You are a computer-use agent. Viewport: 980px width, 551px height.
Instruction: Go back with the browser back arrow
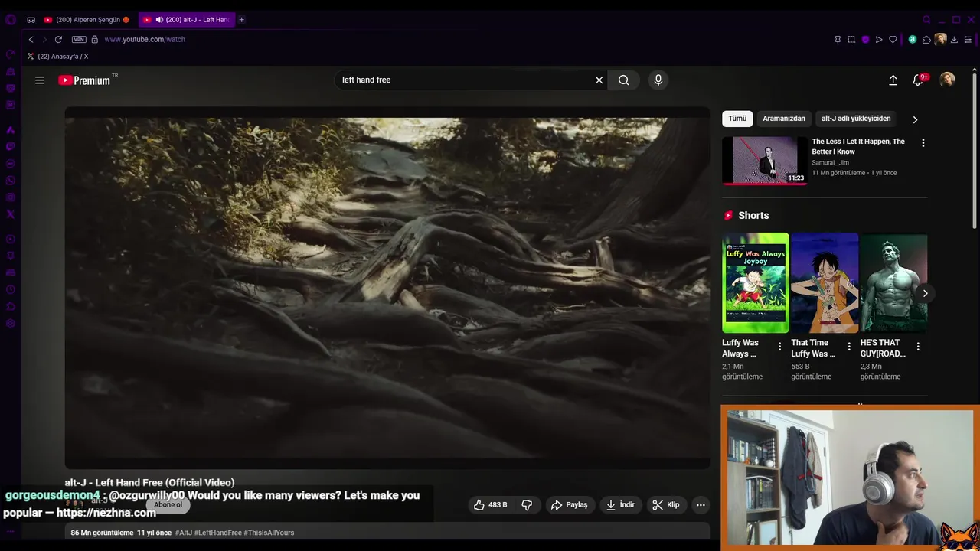31,39
